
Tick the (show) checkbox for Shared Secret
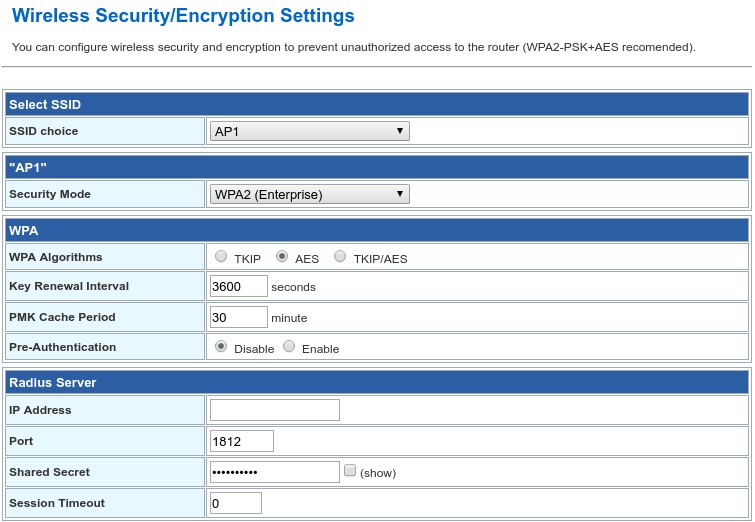pos(350,470)
